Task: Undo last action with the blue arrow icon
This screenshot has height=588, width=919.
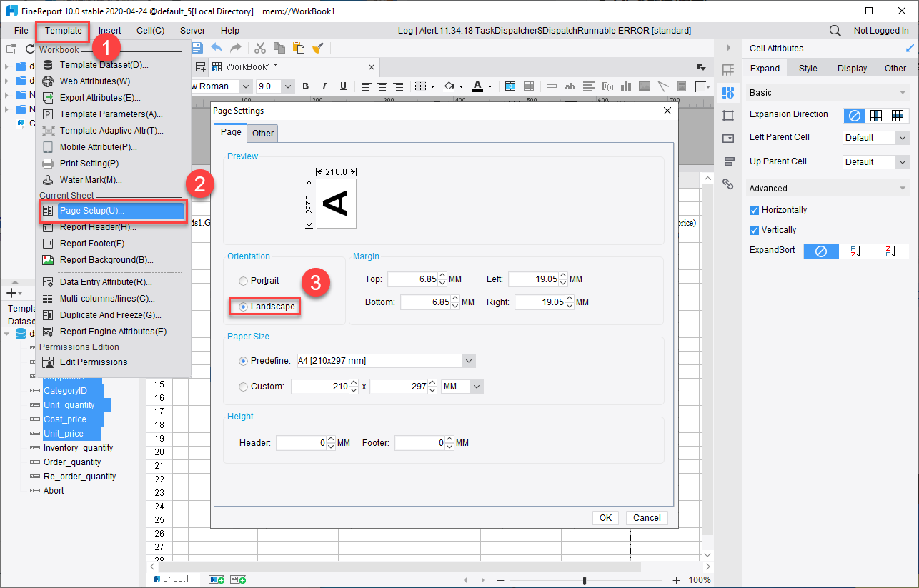Action: click(x=217, y=48)
